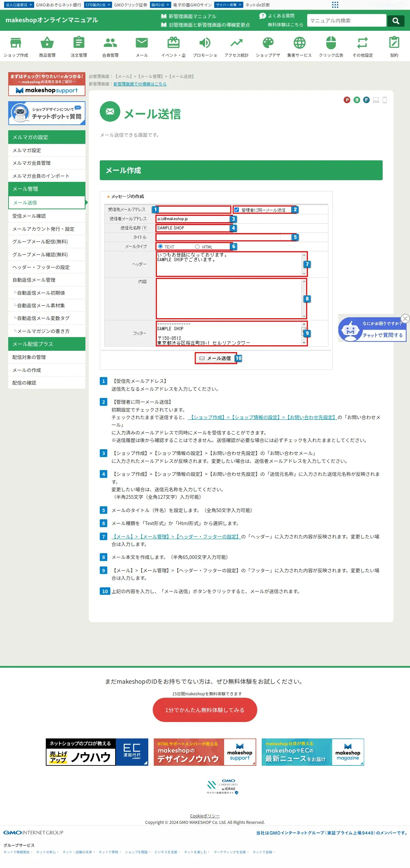
Task: Expand ネットで情報発信 group services
Action: 18,852
